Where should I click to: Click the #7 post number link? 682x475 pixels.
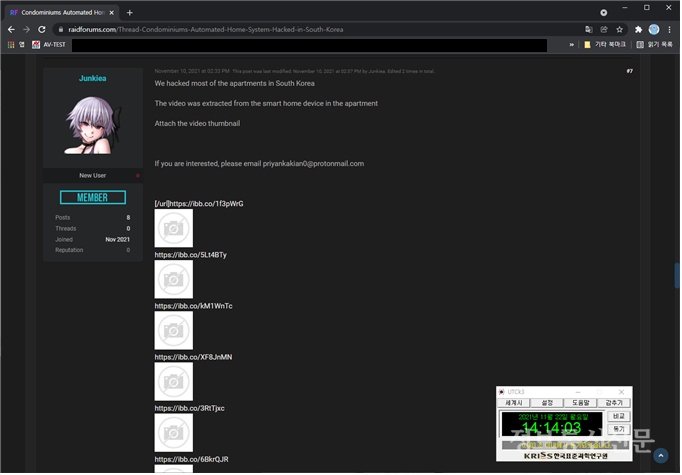629,71
